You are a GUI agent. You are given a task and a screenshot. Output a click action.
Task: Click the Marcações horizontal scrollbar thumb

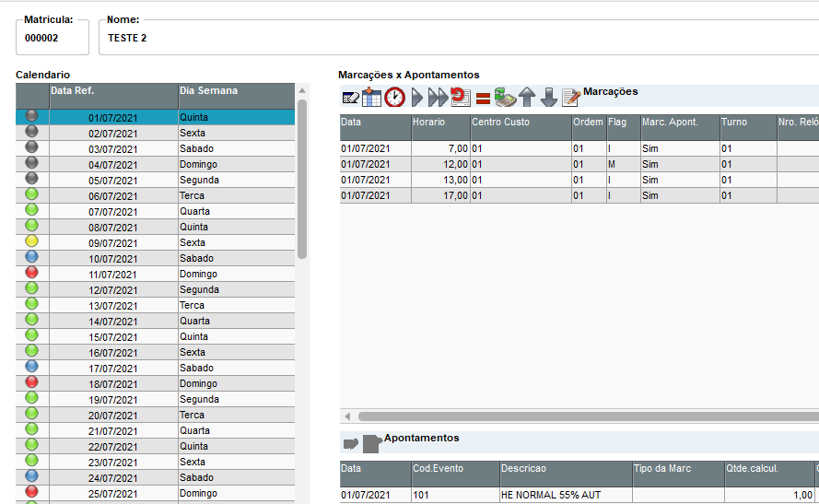(x=588, y=416)
